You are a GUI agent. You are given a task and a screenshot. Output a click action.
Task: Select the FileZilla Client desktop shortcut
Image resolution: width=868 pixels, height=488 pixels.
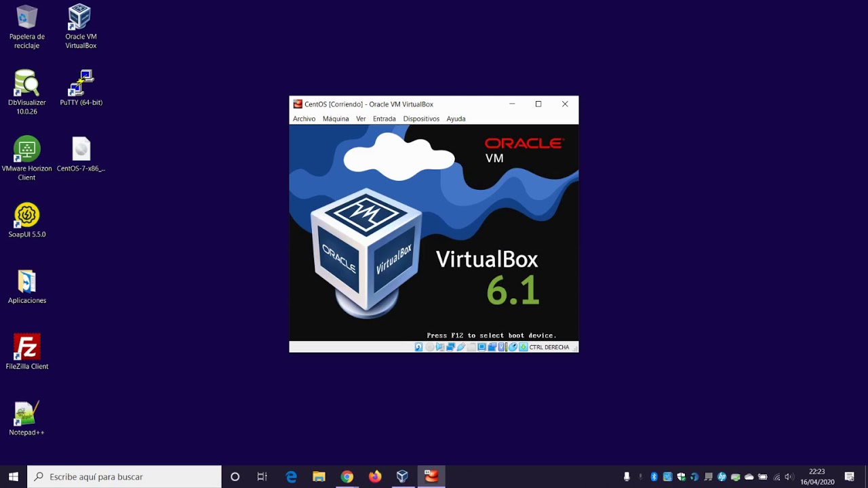pyautogui.click(x=26, y=352)
